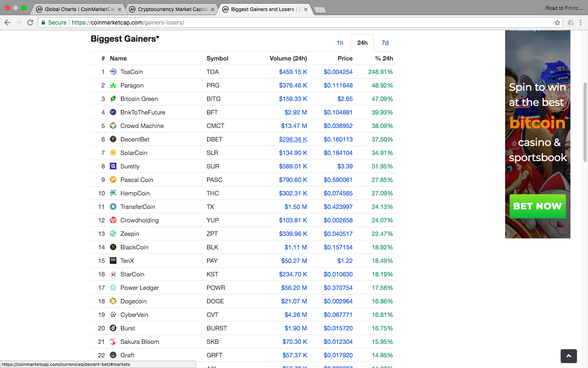
Task: Switch to the 1h gainers tab
Action: pos(340,43)
